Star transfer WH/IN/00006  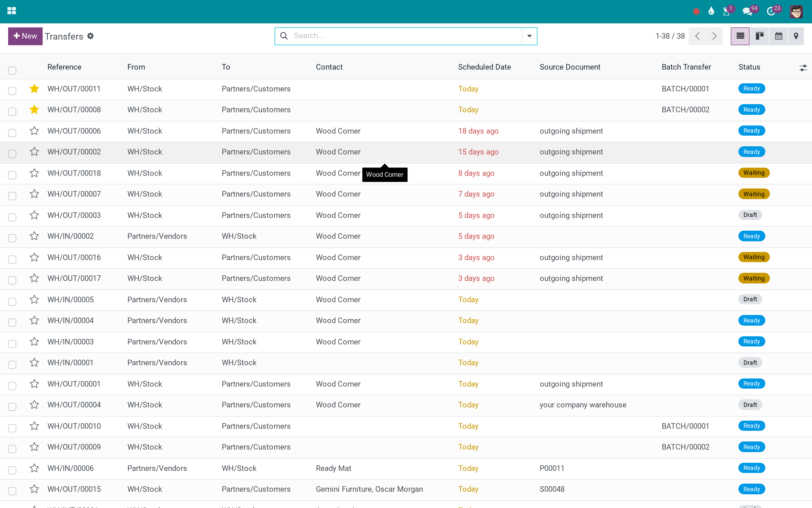[34, 468]
